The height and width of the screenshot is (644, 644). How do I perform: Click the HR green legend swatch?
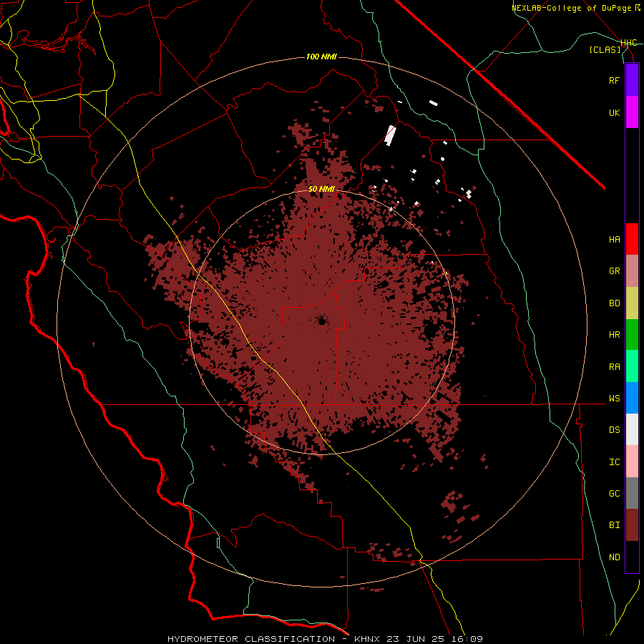(632, 335)
